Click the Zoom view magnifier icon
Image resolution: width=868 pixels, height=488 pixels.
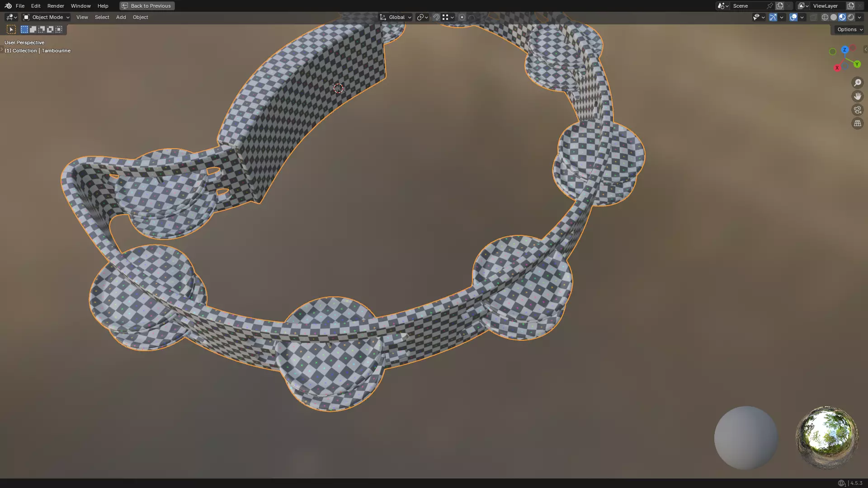tap(857, 83)
